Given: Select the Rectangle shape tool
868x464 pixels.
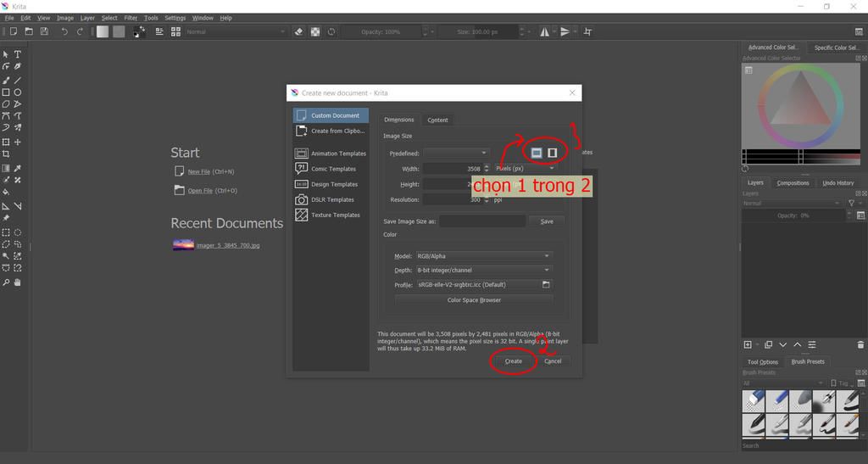Looking at the screenshot, I should tap(6, 92).
